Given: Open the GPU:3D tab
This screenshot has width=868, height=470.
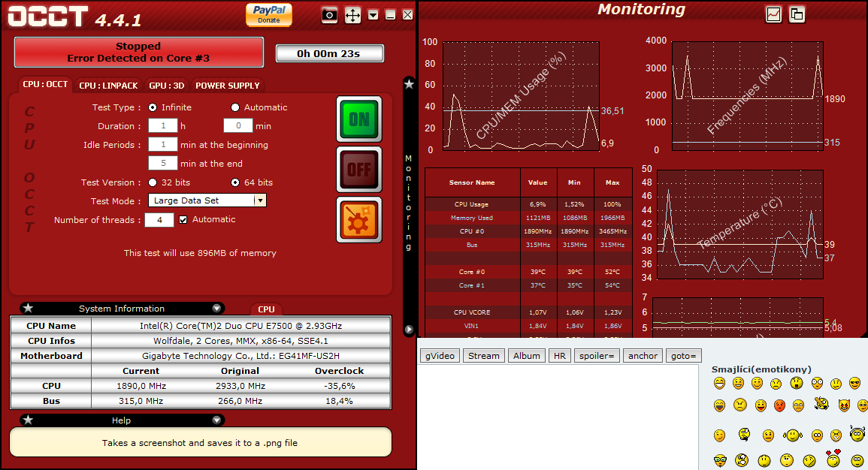Looking at the screenshot, I should 167,85.
